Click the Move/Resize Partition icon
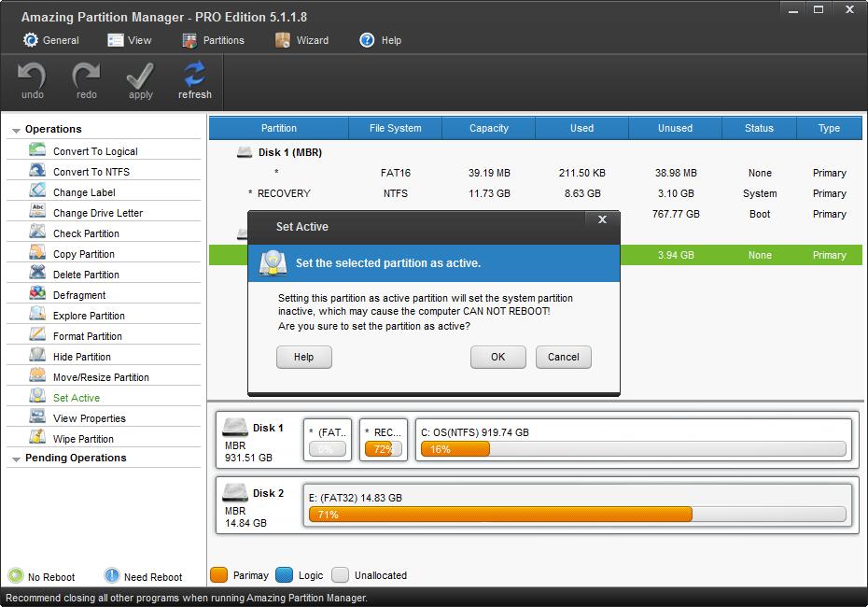The image size is (868, 607). click(37, 375)
